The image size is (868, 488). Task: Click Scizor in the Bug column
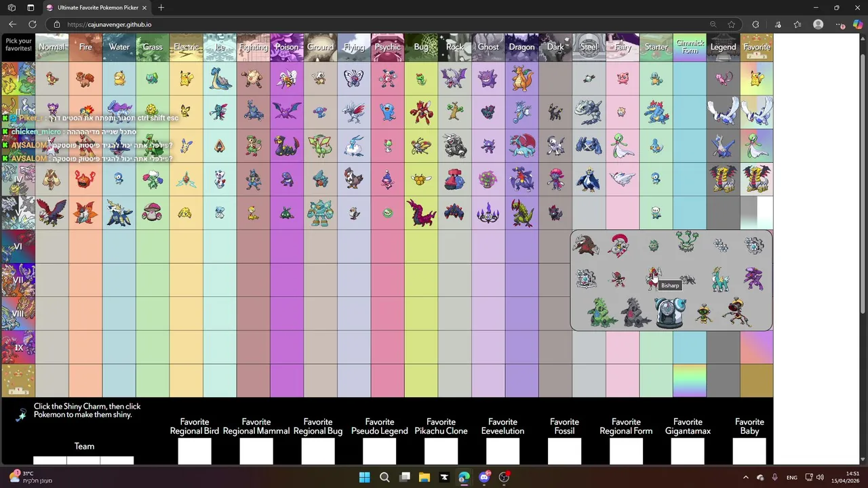tap(420, 112)
